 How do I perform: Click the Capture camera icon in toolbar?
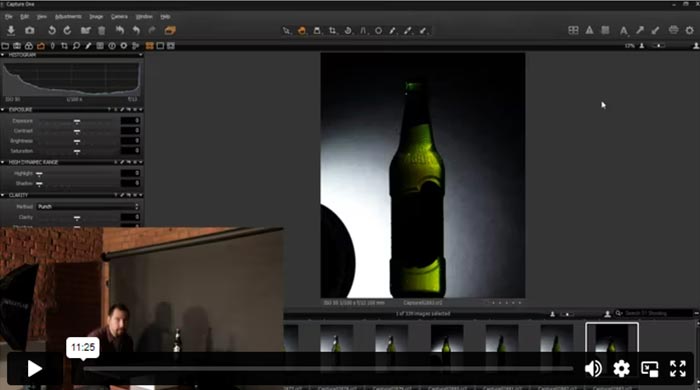[x=29, y=30]
